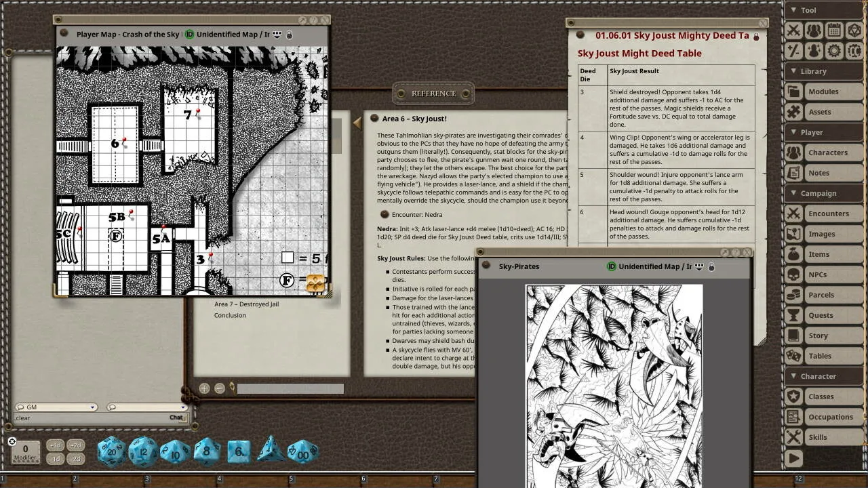
Task: Open the Quests goblet icon
Action: (x=793, y=315)
